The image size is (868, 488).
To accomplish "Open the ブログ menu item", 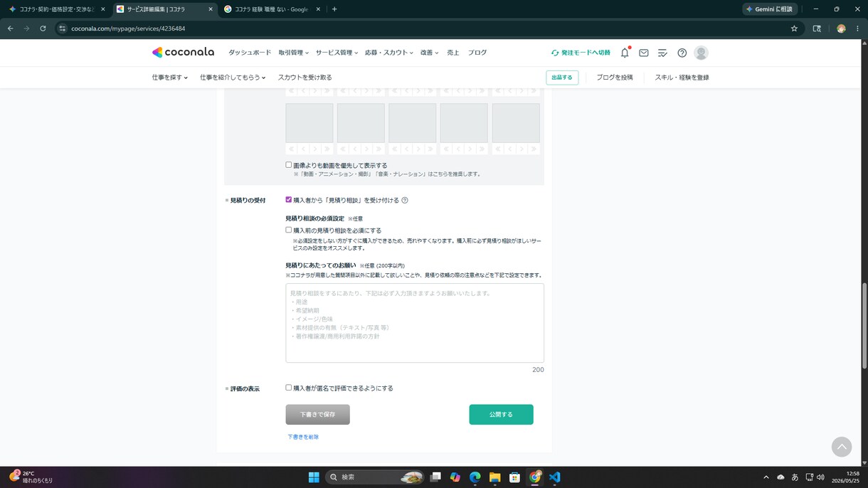I will click(x=477, y=53).
